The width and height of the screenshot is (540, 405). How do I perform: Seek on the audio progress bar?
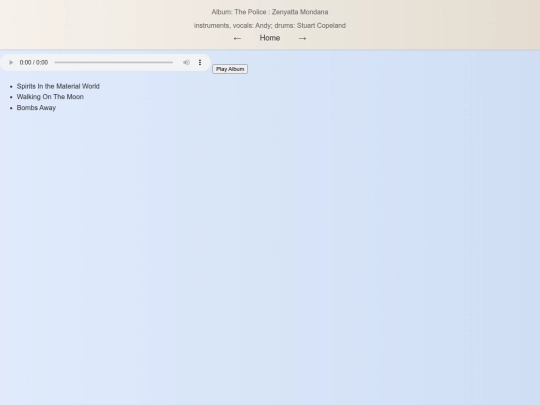[114, 62]
